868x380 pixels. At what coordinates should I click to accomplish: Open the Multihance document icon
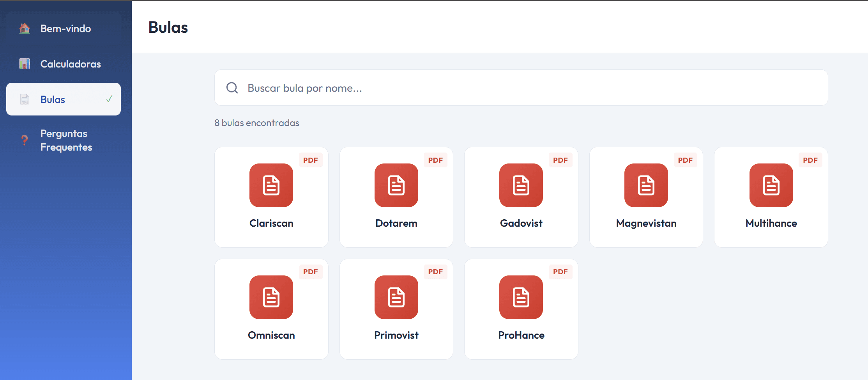coord(771,185)
